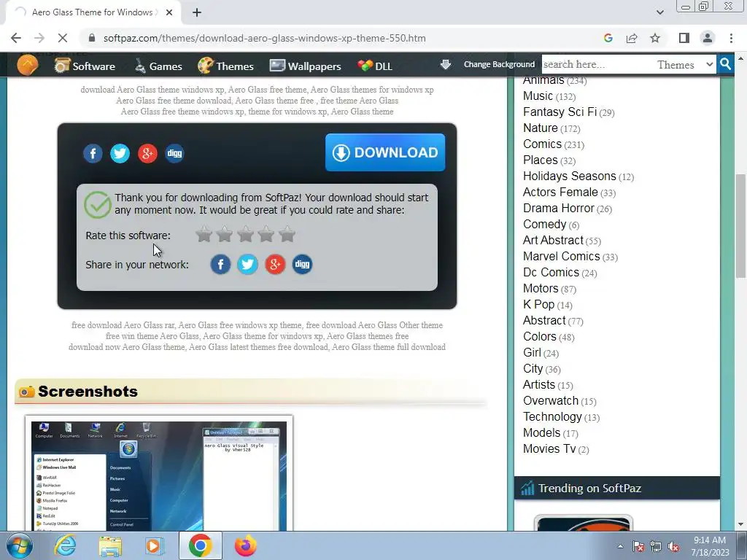Screen dimensions: 747x560
Task: Click the Google icon in address bar
Action: click(x=608, y=38)
